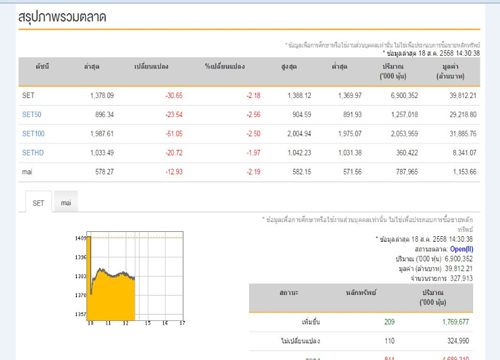
Task: Select SETHD volume 360,422
Action: click(407, 153)
